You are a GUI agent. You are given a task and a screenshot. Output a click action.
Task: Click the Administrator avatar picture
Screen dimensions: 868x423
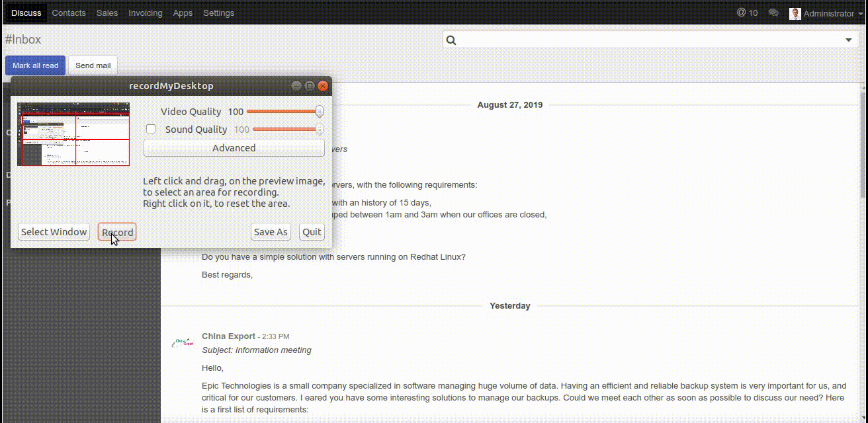(795, 13)
